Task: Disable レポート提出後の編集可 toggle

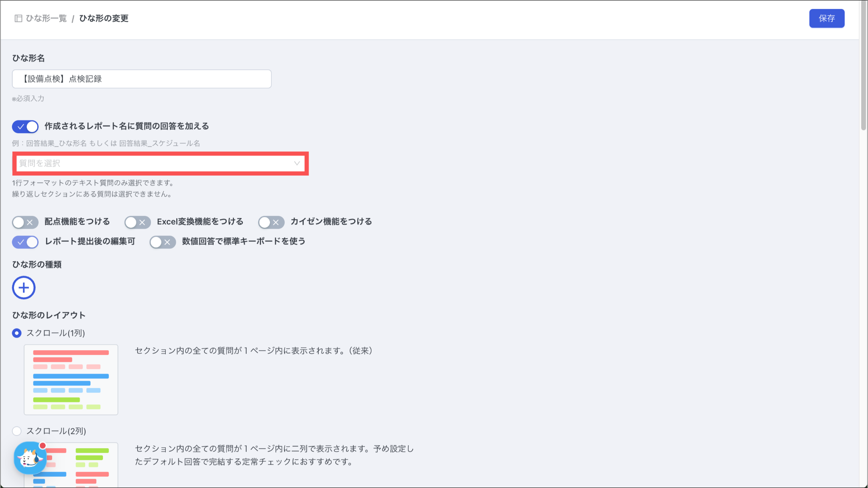Action: coord(25,242)
